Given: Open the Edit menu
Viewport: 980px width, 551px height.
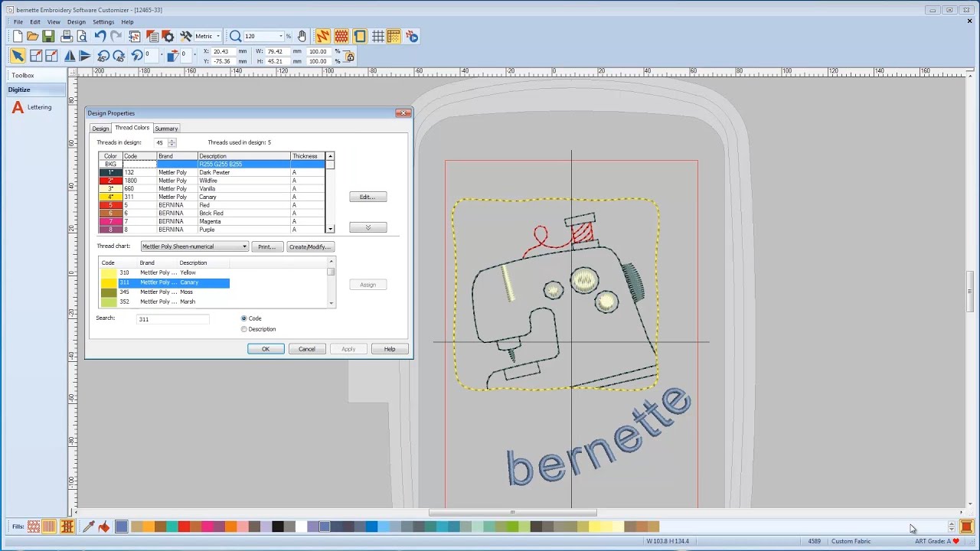Looking at the screenshot, I should pyautogui.click(x=35, y=22).
